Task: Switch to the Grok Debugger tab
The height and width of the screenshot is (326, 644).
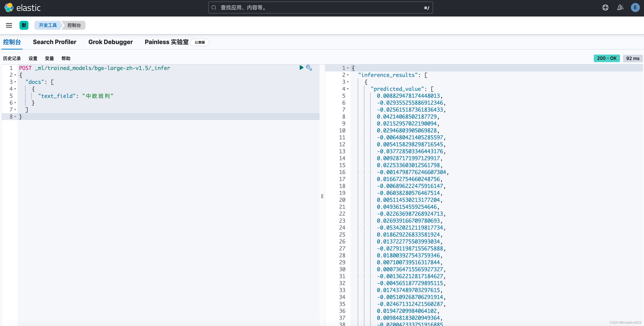Action: 111,42
